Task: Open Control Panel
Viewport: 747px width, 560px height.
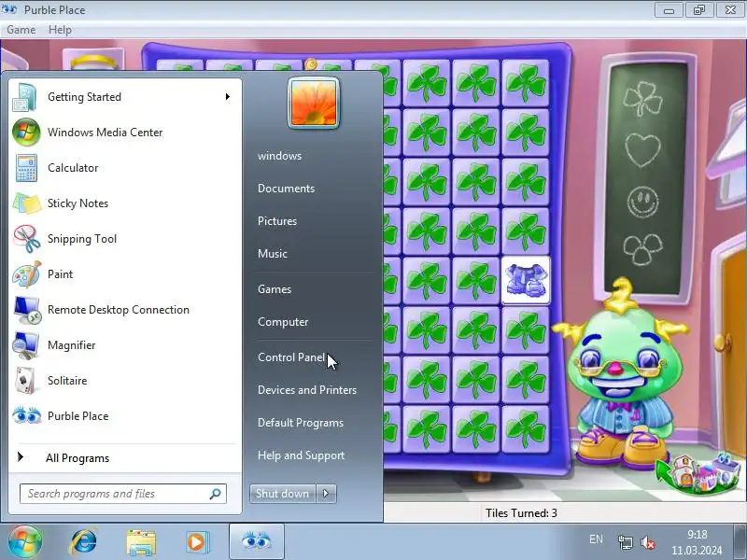Action: [x=291, y=357]
